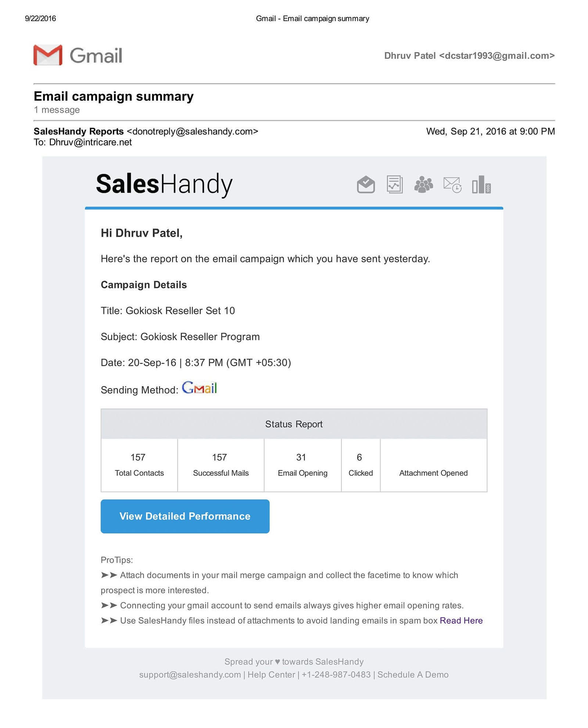This screenshot has height=728, width=588.
Task: Open the document analytics report icon
Action: pos(394,184)
